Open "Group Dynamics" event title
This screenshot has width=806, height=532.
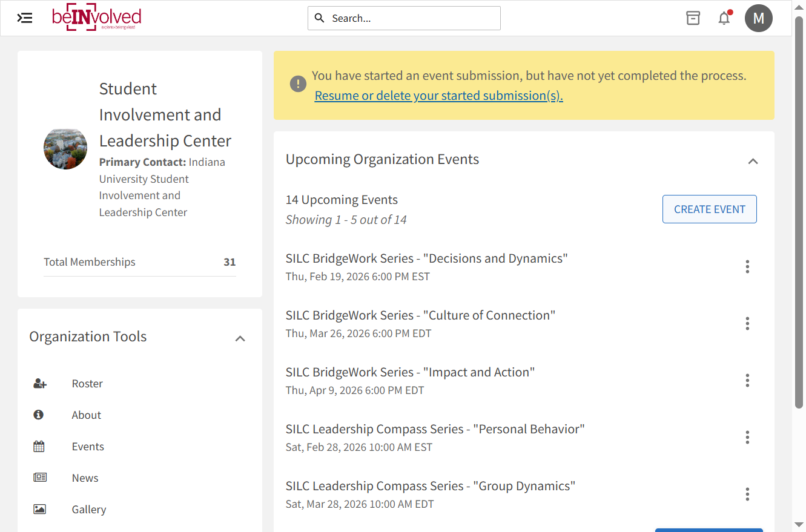pyautogui.click(x=431, y=486)
